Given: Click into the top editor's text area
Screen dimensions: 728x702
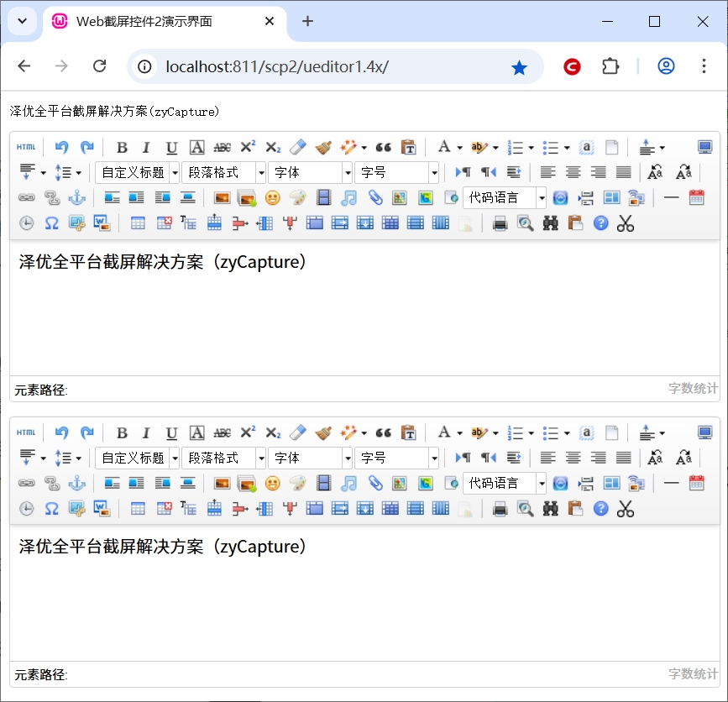Looking at the screenshot, I should click(x=364, y=308).
